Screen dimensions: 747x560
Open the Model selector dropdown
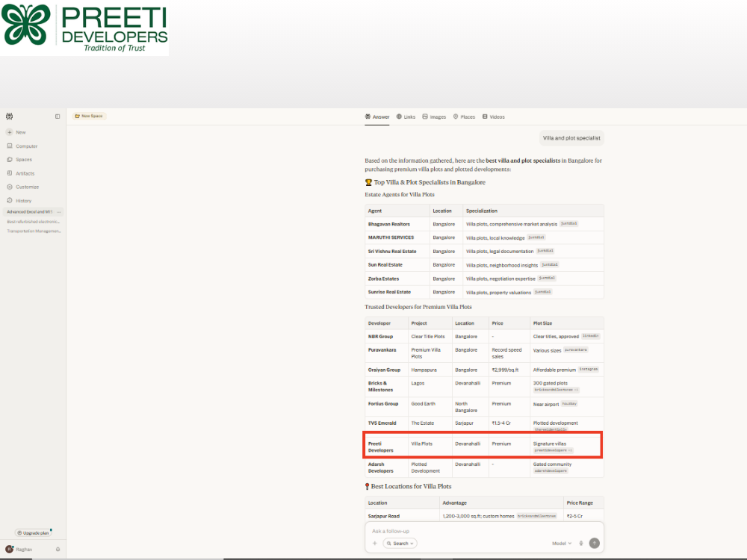point(562,544)
